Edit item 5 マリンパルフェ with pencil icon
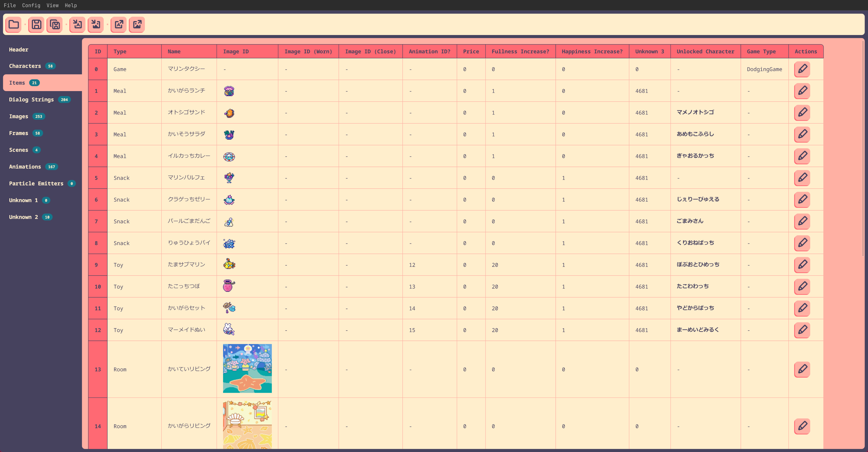The height and width of the screenshot is (452, 868). coord(802,178)
